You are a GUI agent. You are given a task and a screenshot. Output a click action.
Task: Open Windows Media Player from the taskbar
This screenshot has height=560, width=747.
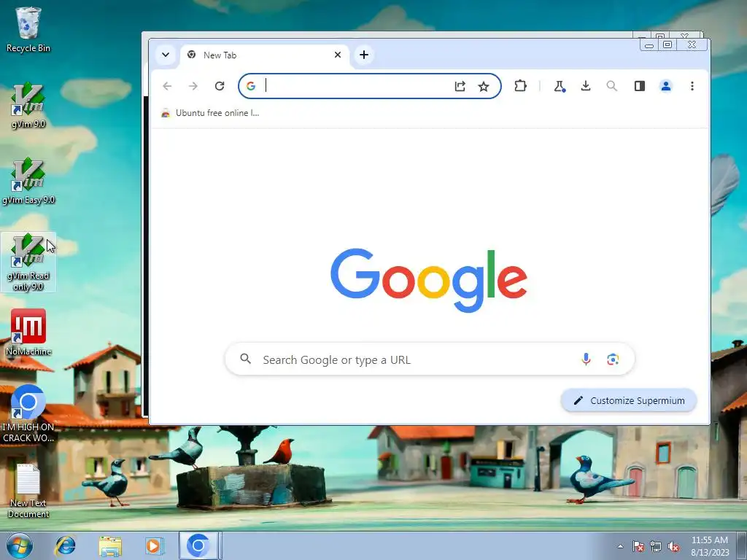154,545
